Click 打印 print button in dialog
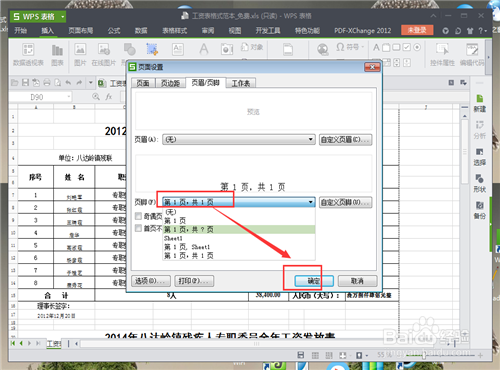 [x=194, y=281]
